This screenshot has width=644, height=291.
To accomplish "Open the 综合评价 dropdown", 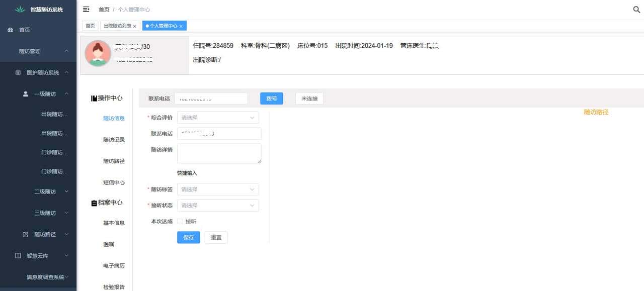I will tap(217, 117).
